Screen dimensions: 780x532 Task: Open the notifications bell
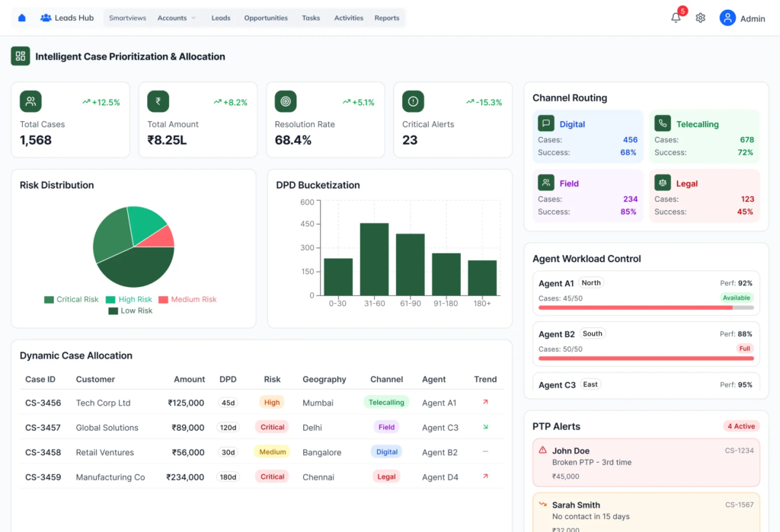(676, 18)
